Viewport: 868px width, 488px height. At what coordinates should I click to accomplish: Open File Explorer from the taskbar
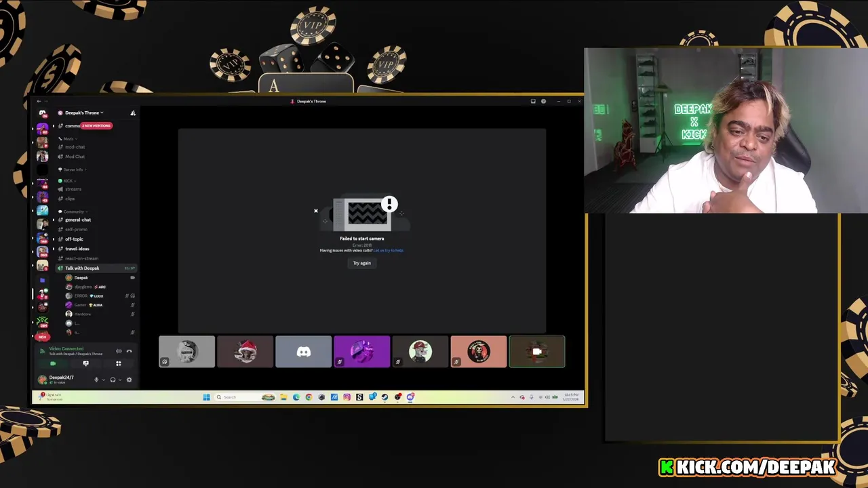(283, 397)
